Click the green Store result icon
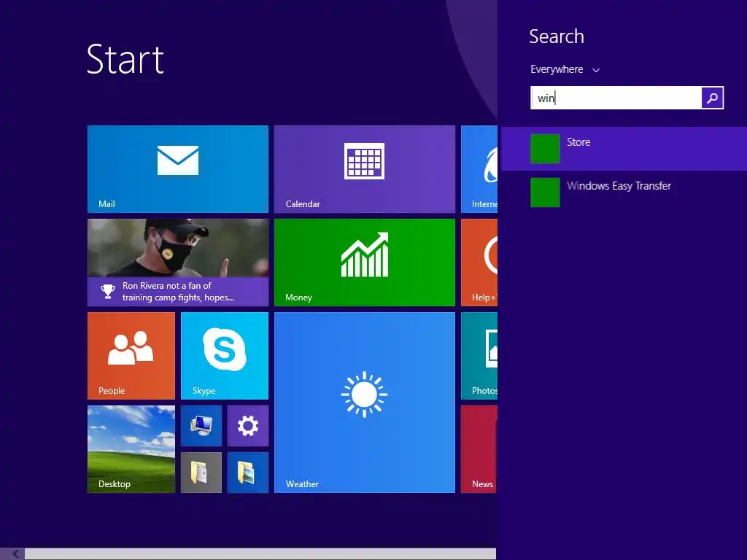The height and width of the screenshot is (560, 747). (545, 149)
